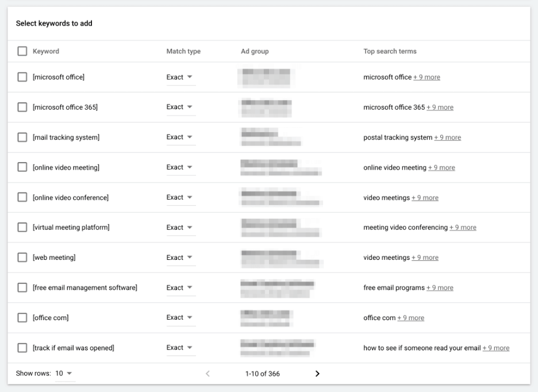
Task: Click the [virtual meeting platform] keyword text
Action: tap(71, 227)
